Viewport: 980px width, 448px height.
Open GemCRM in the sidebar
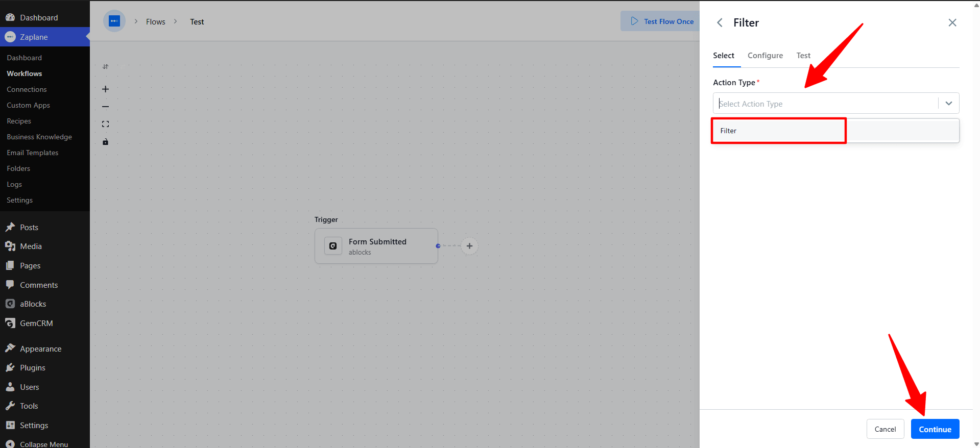pyautogui.click(x=45, y=323)
